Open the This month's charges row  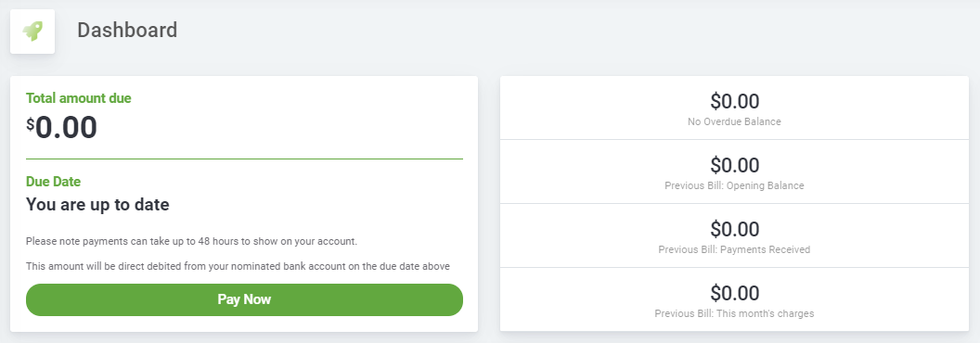click(734, 299)
